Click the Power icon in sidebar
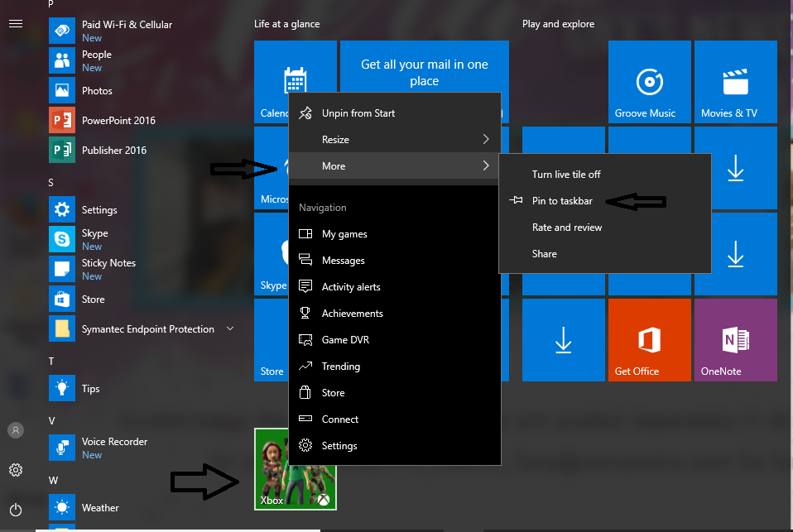The image size is (793, 532). pos(16,509)
